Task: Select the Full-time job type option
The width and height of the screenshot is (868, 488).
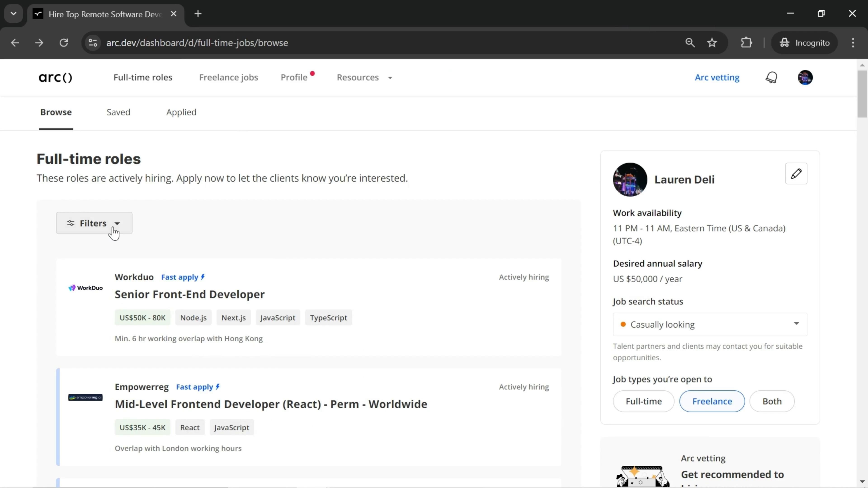Action: [x=643, y=401]
